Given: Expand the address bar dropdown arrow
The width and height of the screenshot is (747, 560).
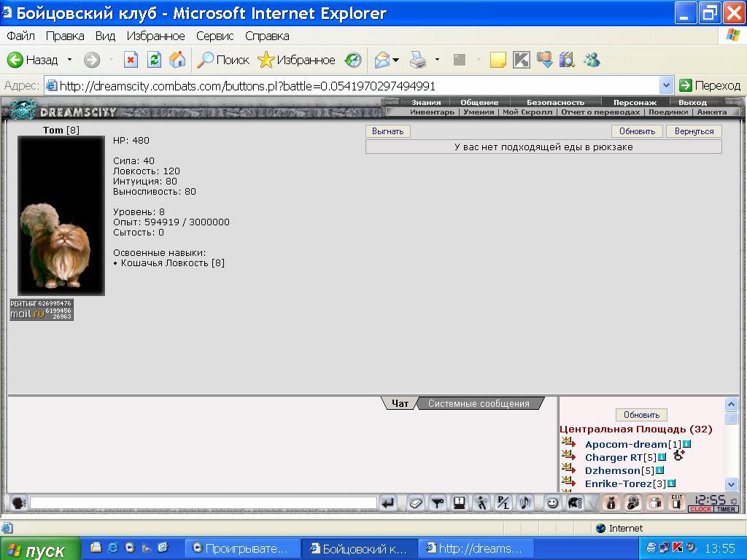Looking at the screenshot, I should (x=666, y=86).
